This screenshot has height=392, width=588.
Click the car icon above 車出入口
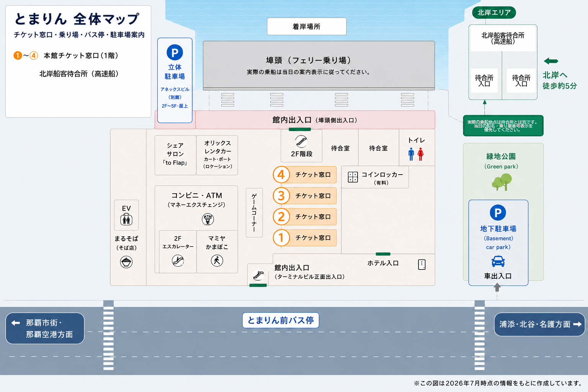(x=498, y=261)
